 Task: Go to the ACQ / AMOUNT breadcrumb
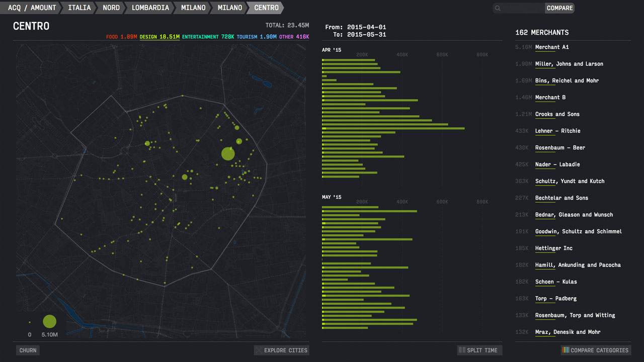pyautogui.click(x=32, y=8)
